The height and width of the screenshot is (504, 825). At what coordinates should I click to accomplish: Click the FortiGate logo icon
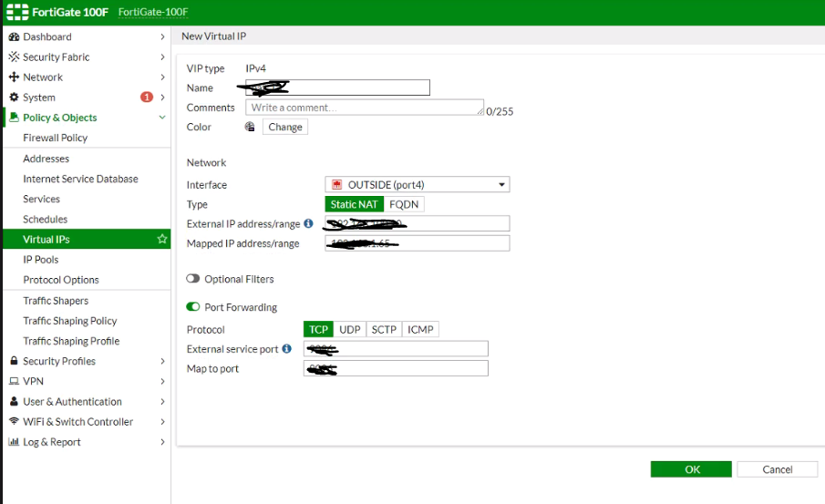coord(16,12)
